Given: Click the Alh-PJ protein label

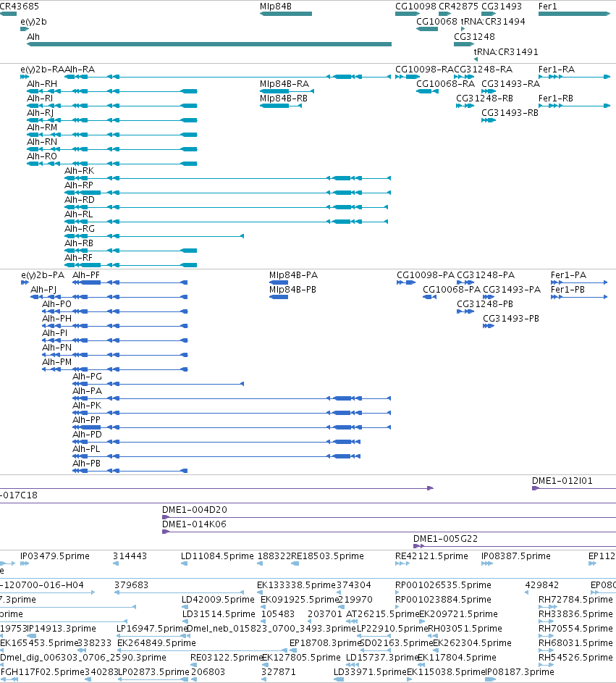Looking at the screenshot, I should (43, 290).
